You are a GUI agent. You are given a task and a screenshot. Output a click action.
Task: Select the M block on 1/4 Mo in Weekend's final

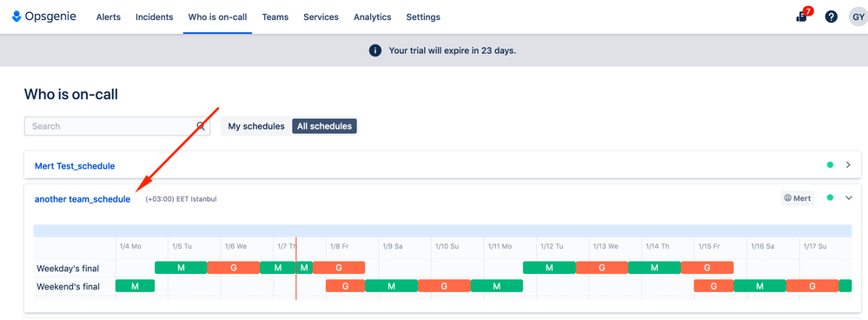tap(135, 286)
